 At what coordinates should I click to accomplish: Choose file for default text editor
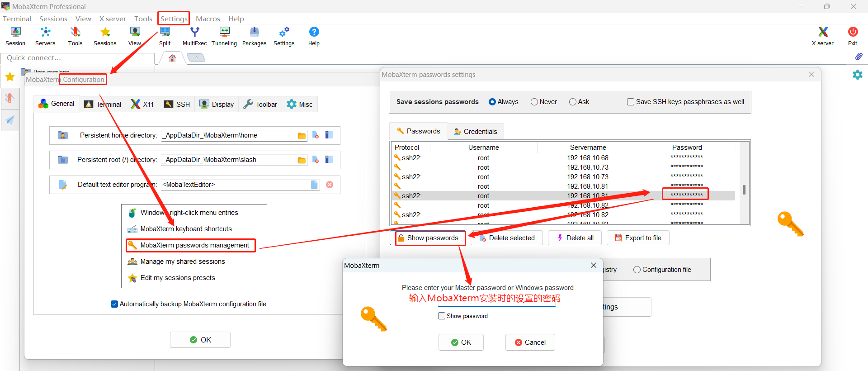pyautogui.click(x=314, y=185)
